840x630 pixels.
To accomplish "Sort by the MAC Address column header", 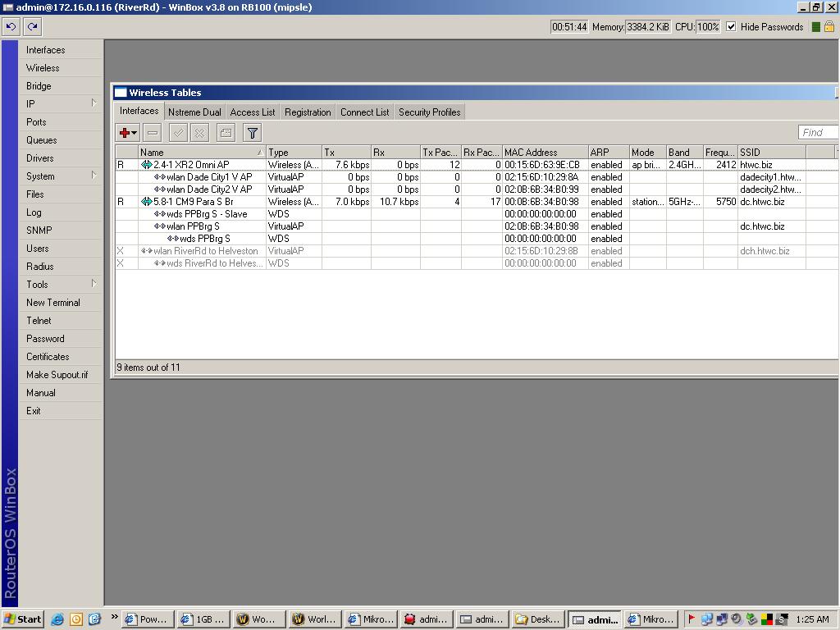I will tap(546, 152).
